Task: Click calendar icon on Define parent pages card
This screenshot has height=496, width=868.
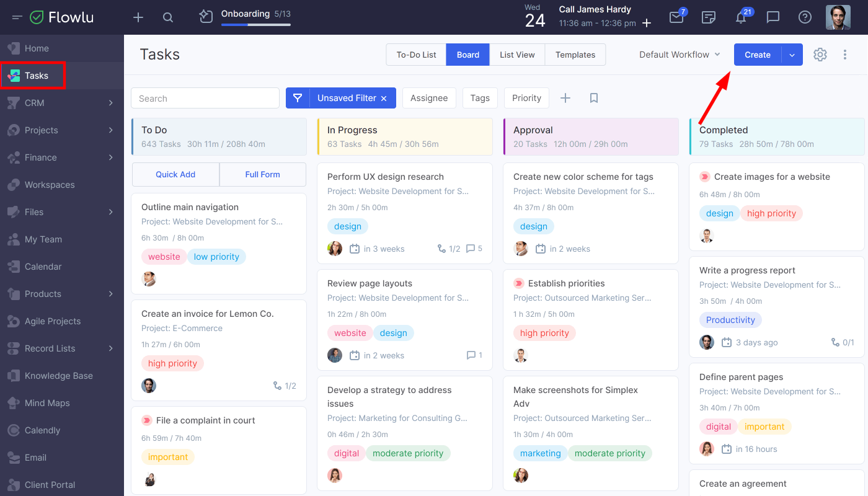Action: point(727,449)
